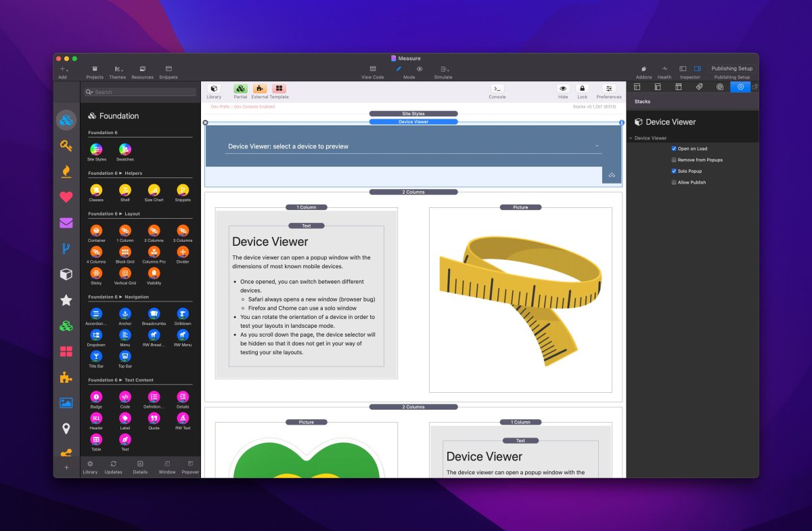
Task: Select the active settings inspector tab
Action: tap(740, 87)
